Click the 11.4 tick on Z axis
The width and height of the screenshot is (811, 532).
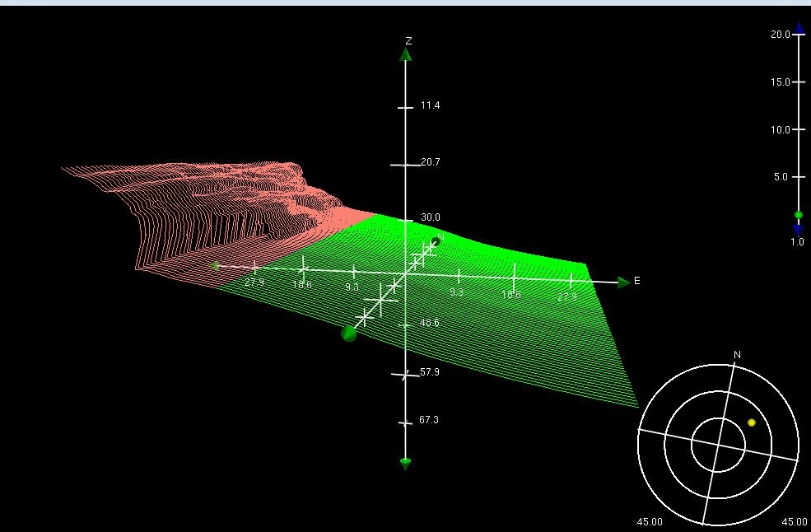pos(405,107)
